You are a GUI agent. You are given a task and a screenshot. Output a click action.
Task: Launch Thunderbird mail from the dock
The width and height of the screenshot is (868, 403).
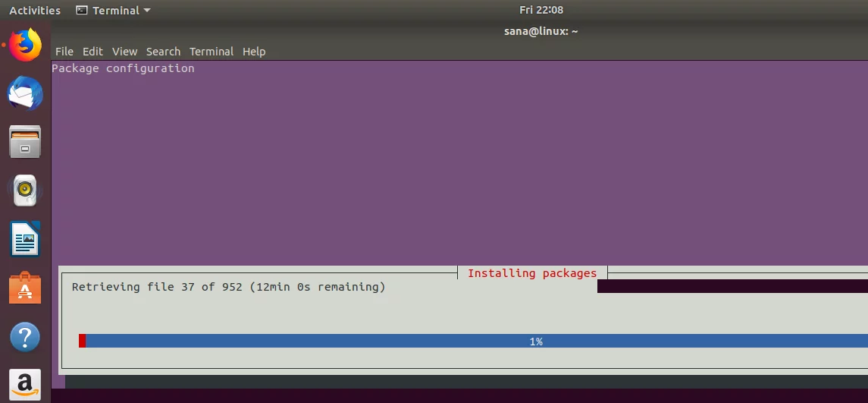tap(25, 93)
